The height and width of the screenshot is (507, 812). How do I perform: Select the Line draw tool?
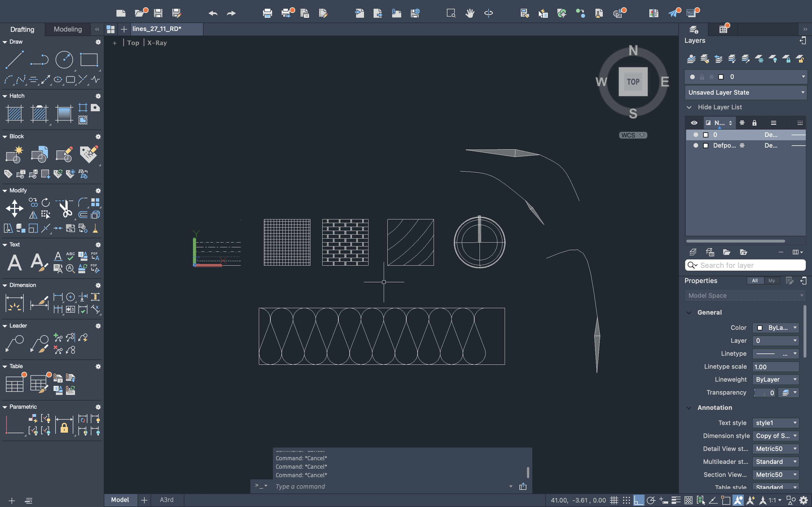point(14,60)
